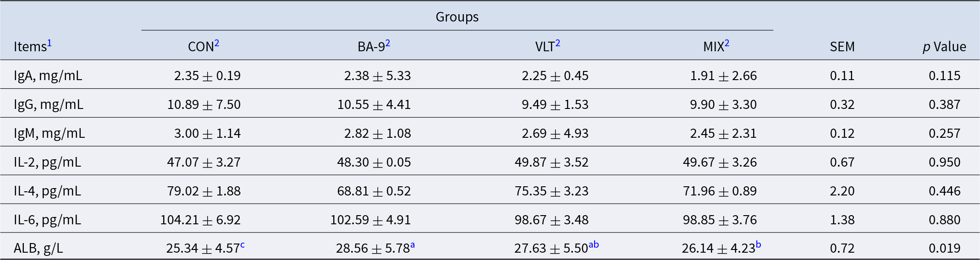Click superscript ab in the ALB VLT value
Screen dimensions: 980x260
click(x=594, y=245)
